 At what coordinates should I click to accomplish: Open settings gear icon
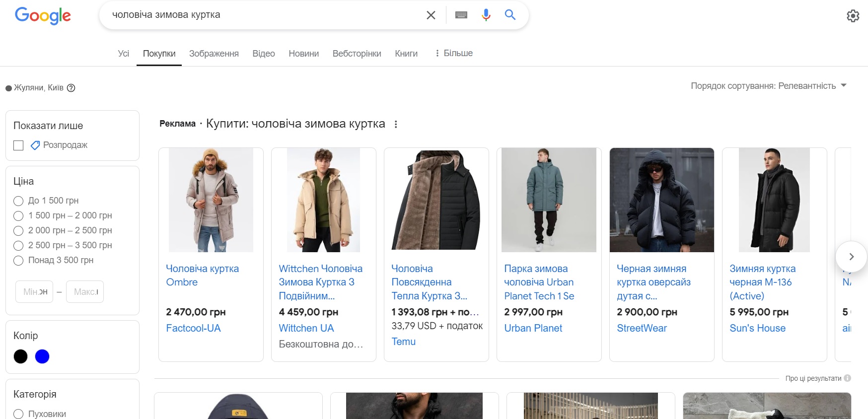pyautogui.click(x=853, y=16)
